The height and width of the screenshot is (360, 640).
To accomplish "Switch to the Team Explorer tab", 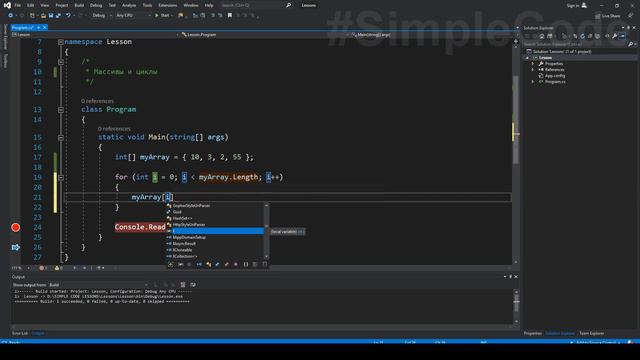I will pos(591,333).
